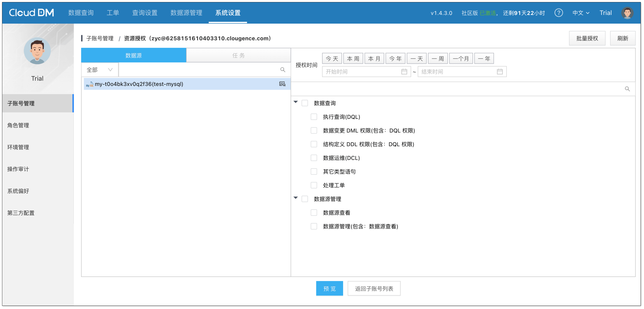Open the 数据源管理 top menu

pyautogui.click(x=186, y=13)
